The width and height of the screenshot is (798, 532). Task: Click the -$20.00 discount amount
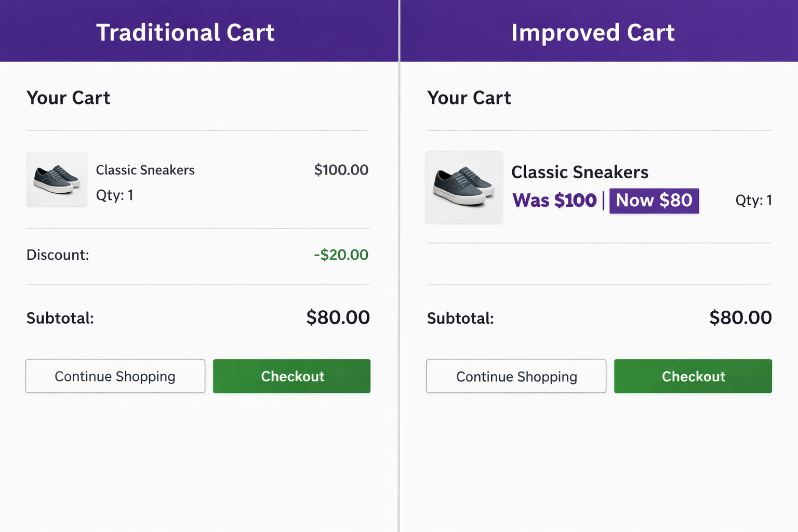pos(341,255)
